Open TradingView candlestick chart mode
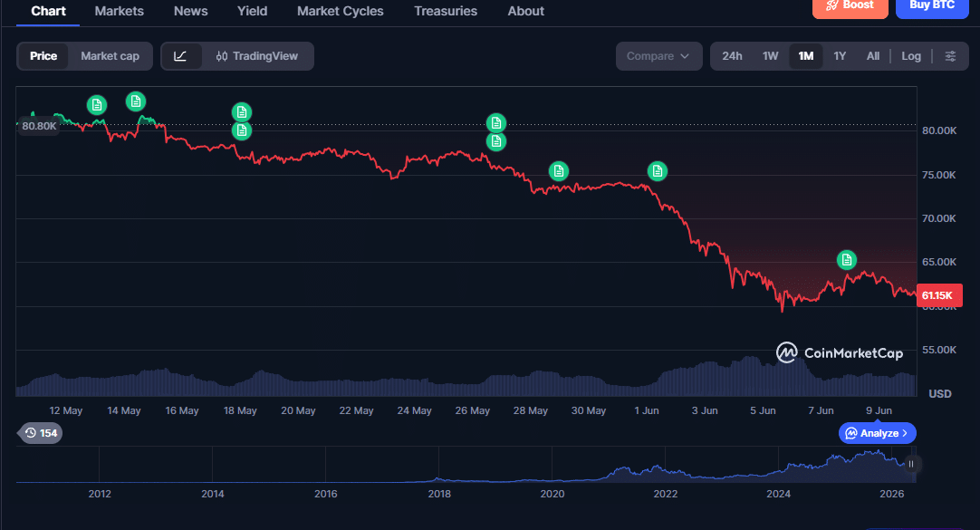Image resolution: width=980 pixels, height=530 pixels. pos(257,56)
